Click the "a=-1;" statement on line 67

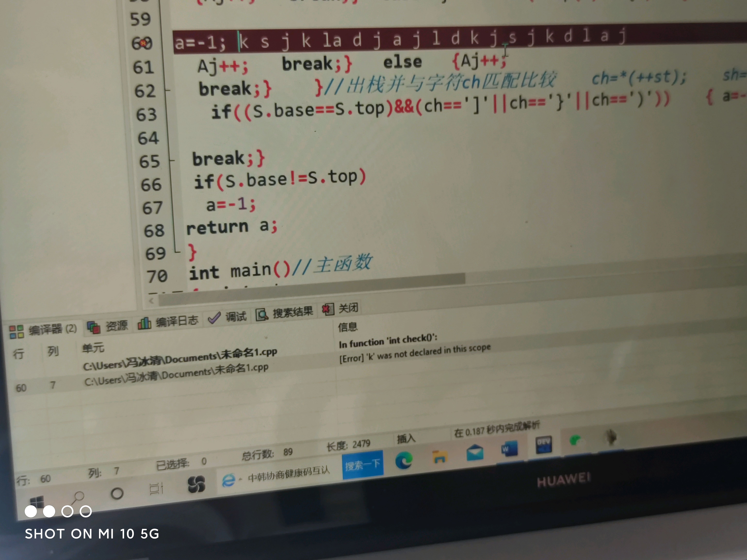point(231,205)
